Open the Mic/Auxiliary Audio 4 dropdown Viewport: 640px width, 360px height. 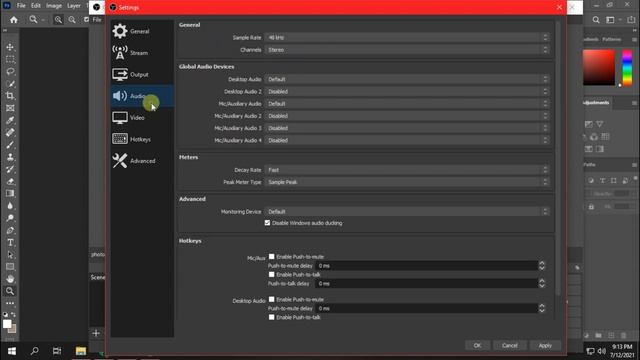407,140
